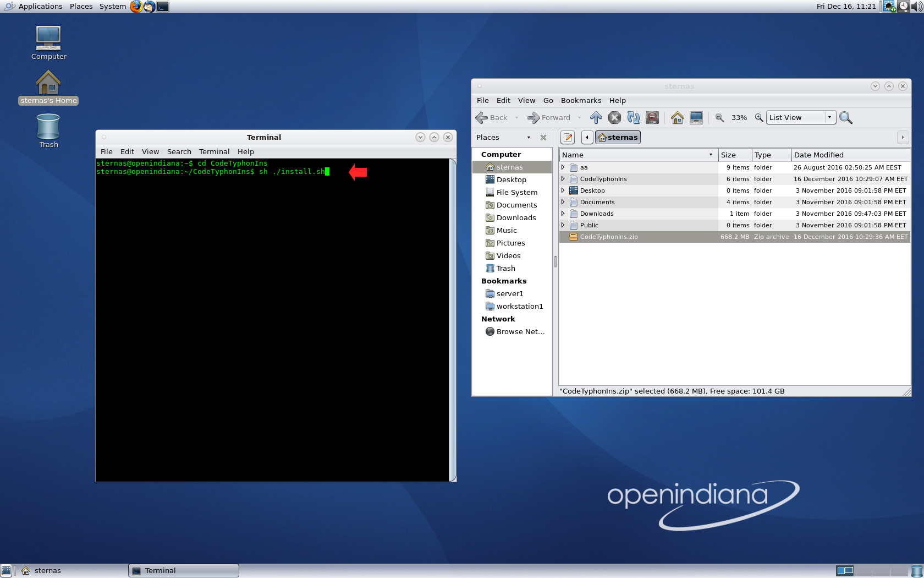Open the Computer location toolbar icon
924x578 pixels.
coord(696,117)
